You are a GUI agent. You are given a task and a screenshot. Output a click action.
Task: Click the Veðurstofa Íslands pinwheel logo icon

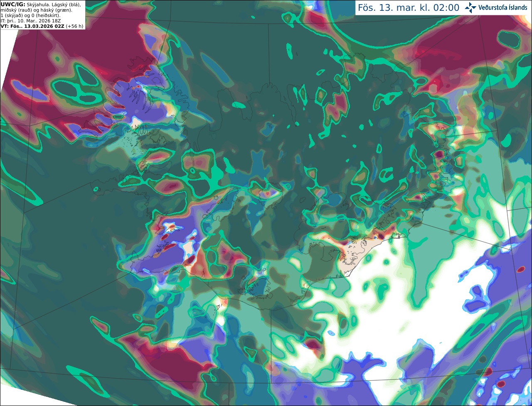[470, 7]
